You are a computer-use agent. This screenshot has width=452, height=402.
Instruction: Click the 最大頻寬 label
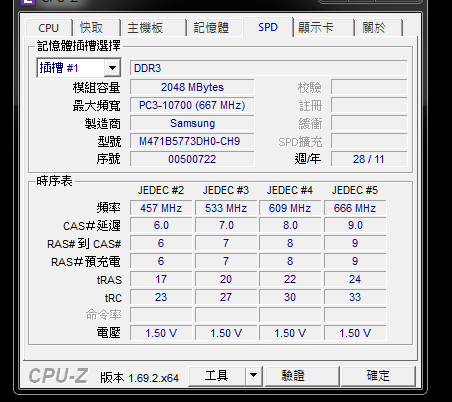coord(97,106)
